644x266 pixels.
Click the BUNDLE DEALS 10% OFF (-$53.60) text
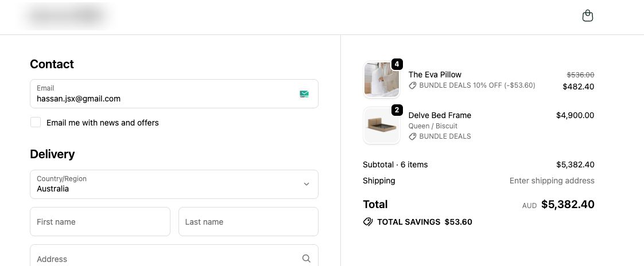pyautogui.click(x=477, y=85)
